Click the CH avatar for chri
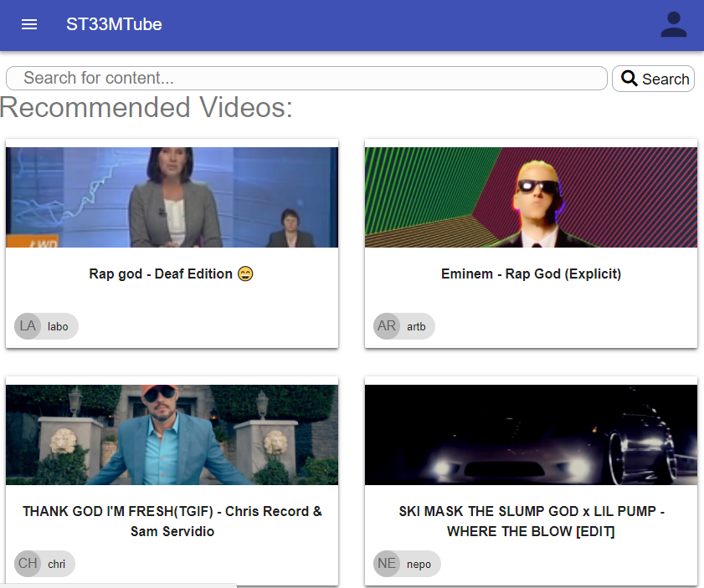 click(28, 564)
